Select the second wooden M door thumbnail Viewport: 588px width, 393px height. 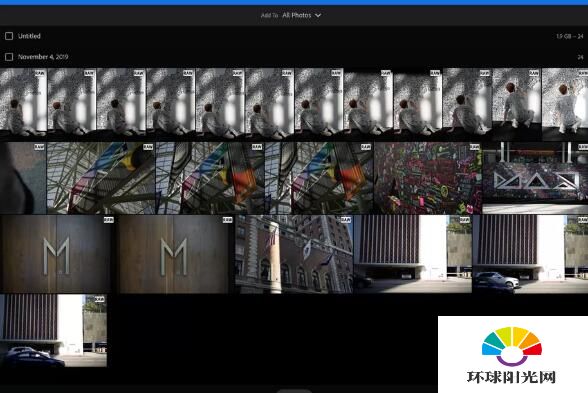(x=174, y=254)
